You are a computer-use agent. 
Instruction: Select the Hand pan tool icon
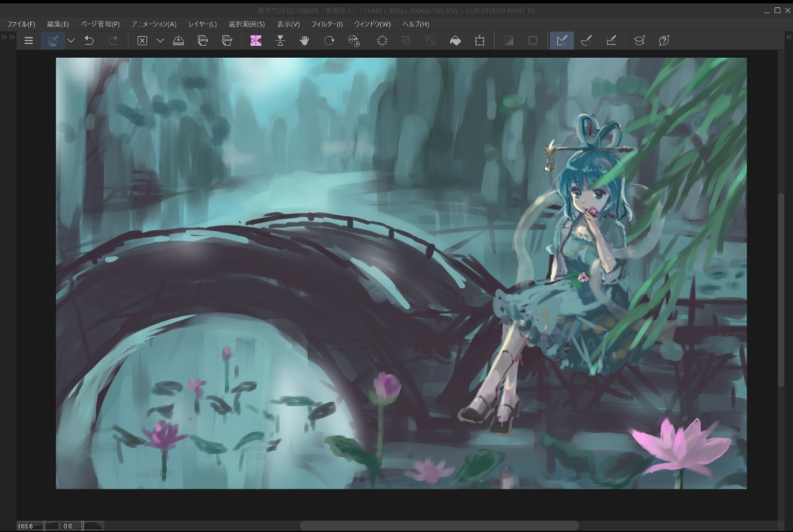pos(304,41)
